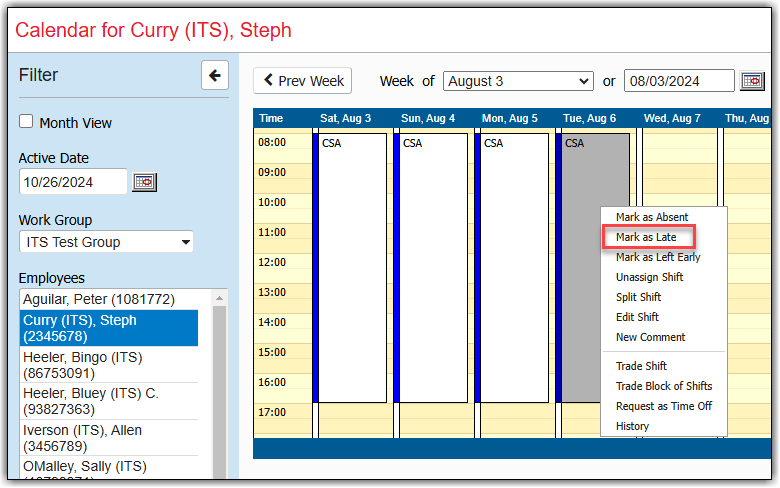Image resolution: width=780 pixels, height=488 pixels.
Task: Enable the Month View checkbox
Action: click(27, 122)
